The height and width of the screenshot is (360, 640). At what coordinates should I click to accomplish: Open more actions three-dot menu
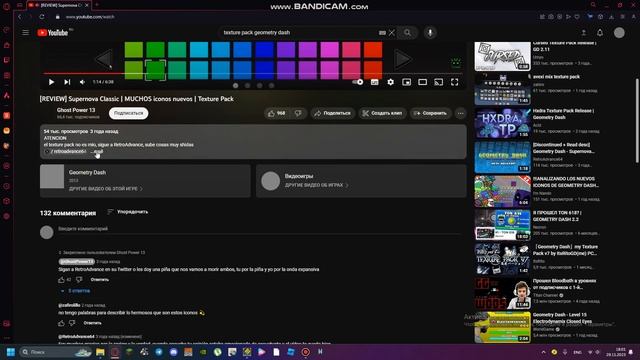460,113
